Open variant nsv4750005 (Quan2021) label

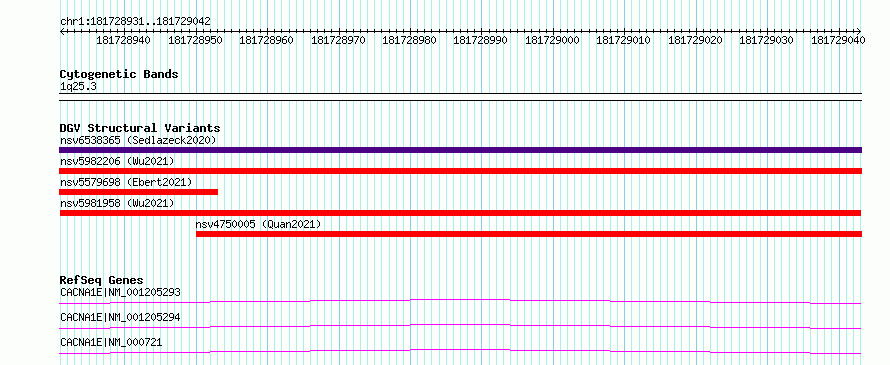click(x=258, y=224)
